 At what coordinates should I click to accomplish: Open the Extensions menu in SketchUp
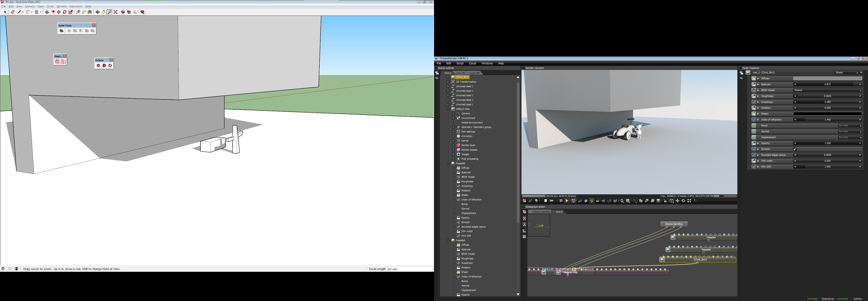pos(76,6)
